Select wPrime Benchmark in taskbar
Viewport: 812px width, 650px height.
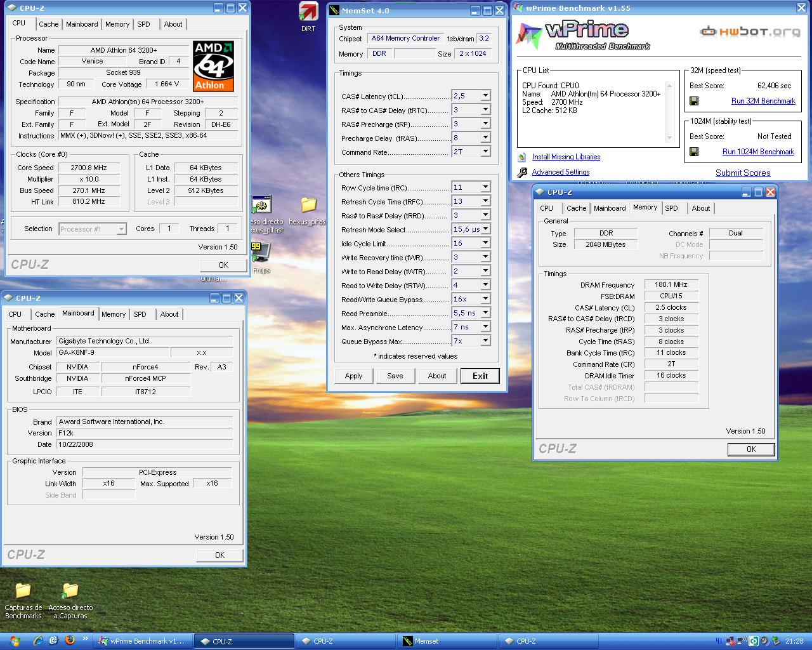[x=142, y=641]
